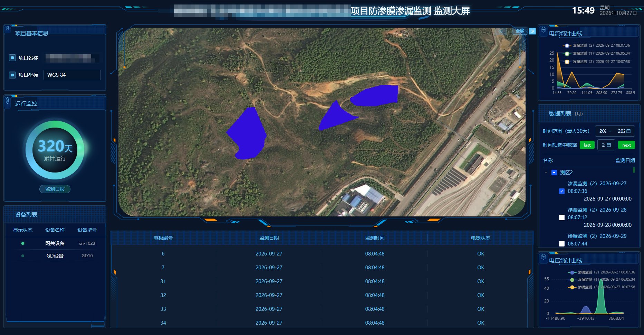Image resolution: width=644 pixels, height=335 pixels.
Task: Click the green next button
Action: (x=626, y=145)
